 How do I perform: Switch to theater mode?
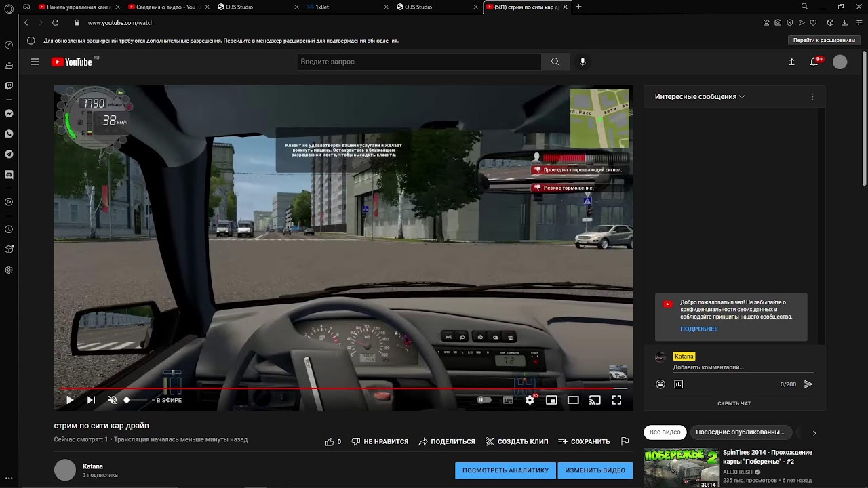(573, 400)
